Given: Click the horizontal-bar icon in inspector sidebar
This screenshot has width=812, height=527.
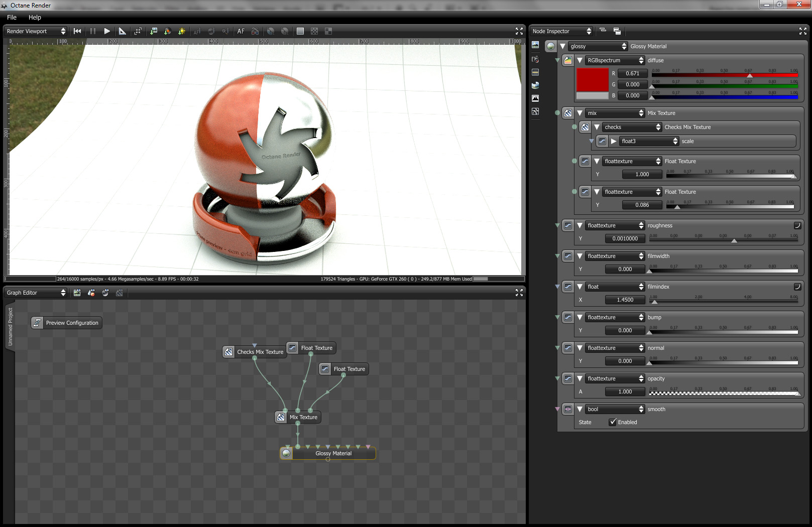Looking at the screenshot, I should pyautogui.click(x=535, y=72).
